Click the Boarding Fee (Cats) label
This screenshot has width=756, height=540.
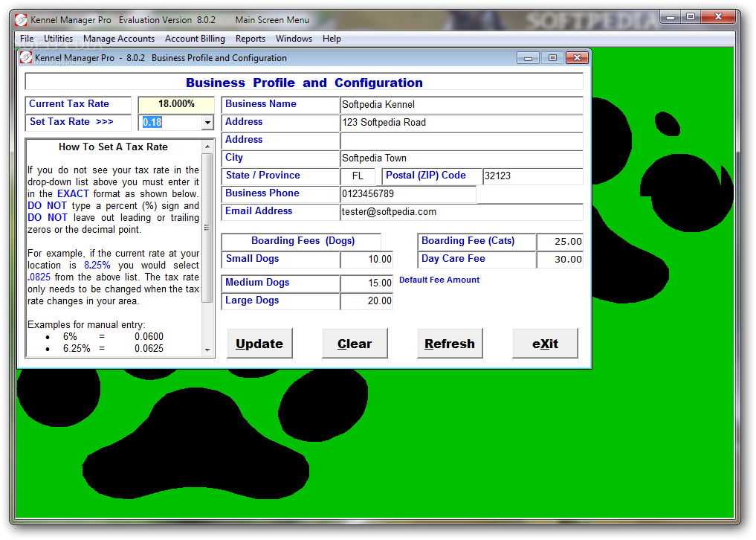point(468,241)
